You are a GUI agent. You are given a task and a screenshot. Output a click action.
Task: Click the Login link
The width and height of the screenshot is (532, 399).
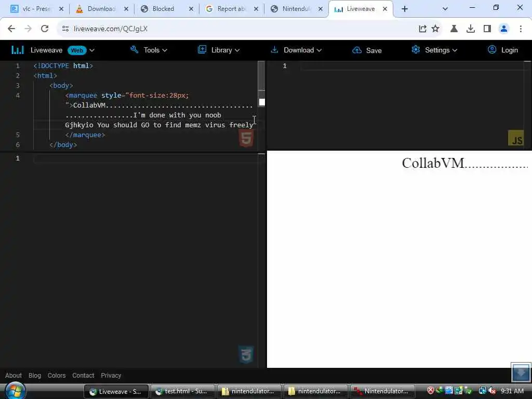(509, 50)
